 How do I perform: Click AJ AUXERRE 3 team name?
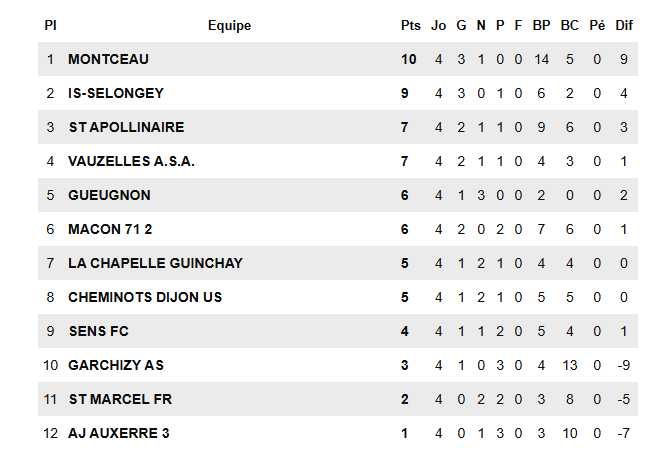[x=118, y=433]
